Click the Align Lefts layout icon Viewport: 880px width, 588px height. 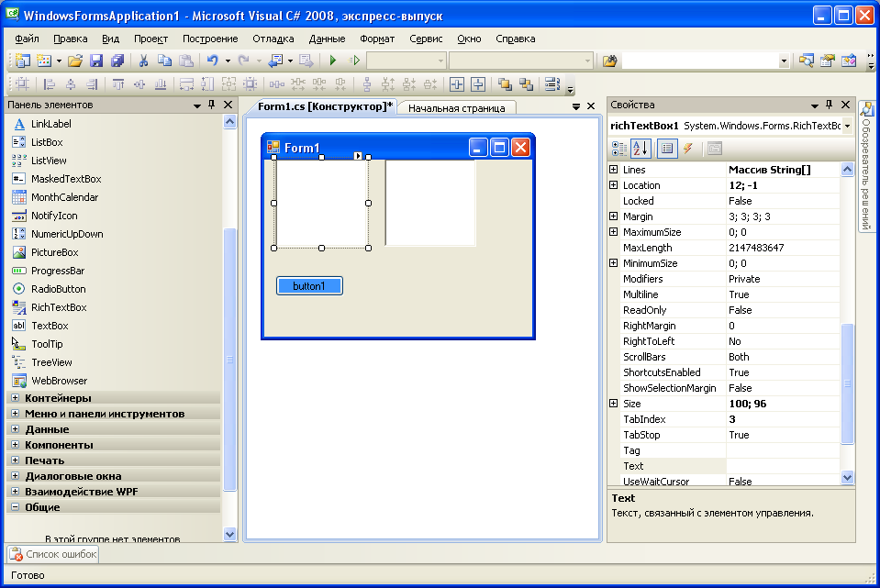pyautogui.click(x=50, y=84)
